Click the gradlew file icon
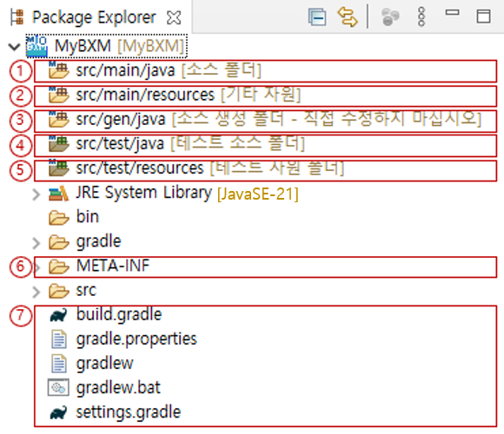This screenshot has height=434, width=504. click(58, 364)
